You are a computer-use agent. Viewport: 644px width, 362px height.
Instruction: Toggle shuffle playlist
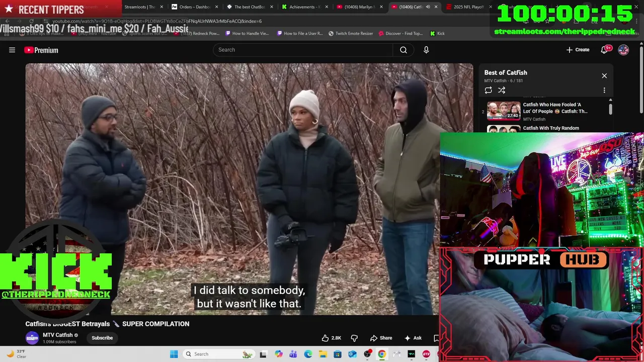(502, 90)
